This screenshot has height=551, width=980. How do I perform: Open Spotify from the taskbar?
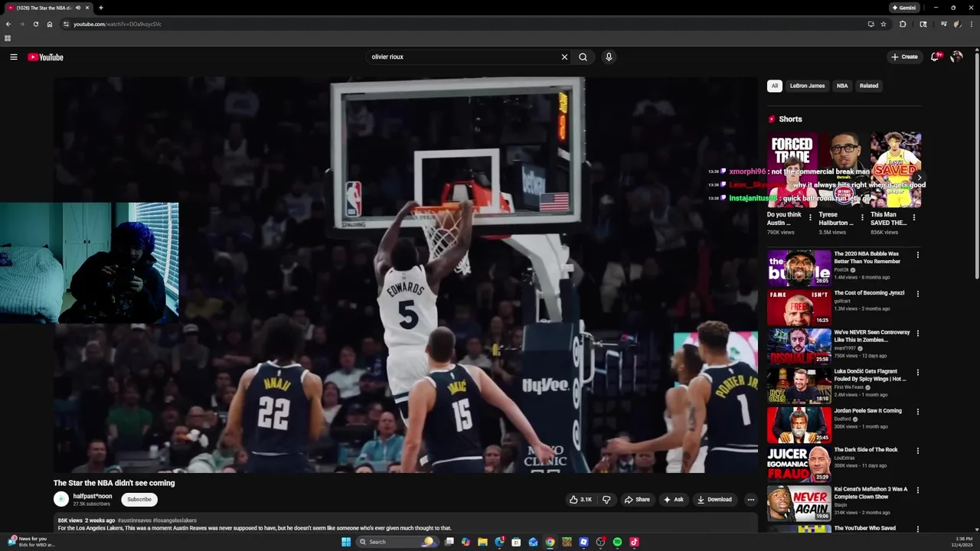[x=617, y=542]
